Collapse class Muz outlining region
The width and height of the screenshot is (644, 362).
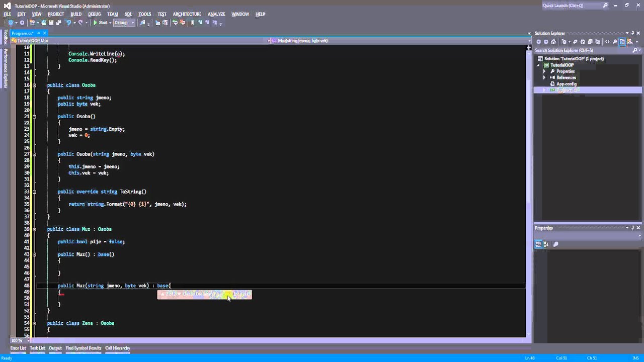34,229
